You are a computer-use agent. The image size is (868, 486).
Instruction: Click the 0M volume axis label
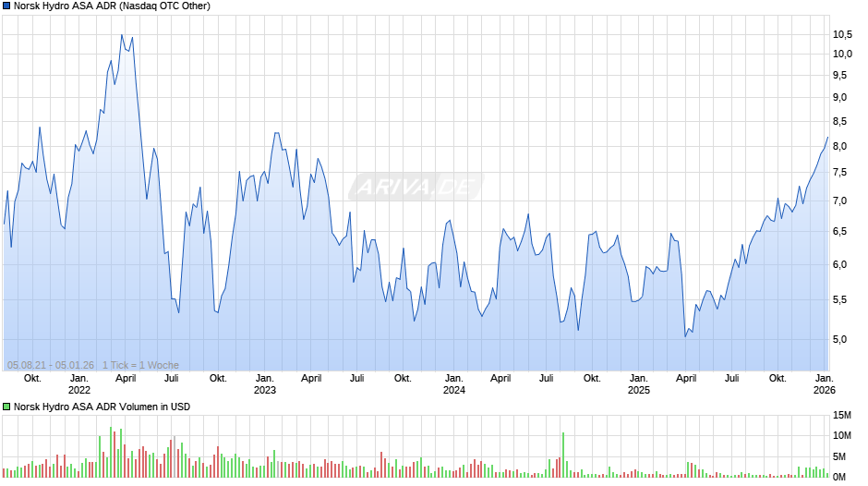[x=839, y=477]
